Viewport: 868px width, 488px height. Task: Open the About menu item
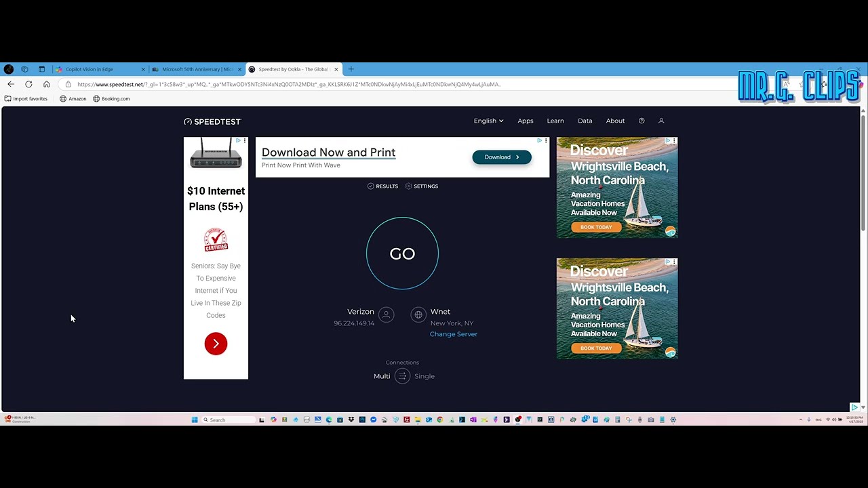point(615,121)
